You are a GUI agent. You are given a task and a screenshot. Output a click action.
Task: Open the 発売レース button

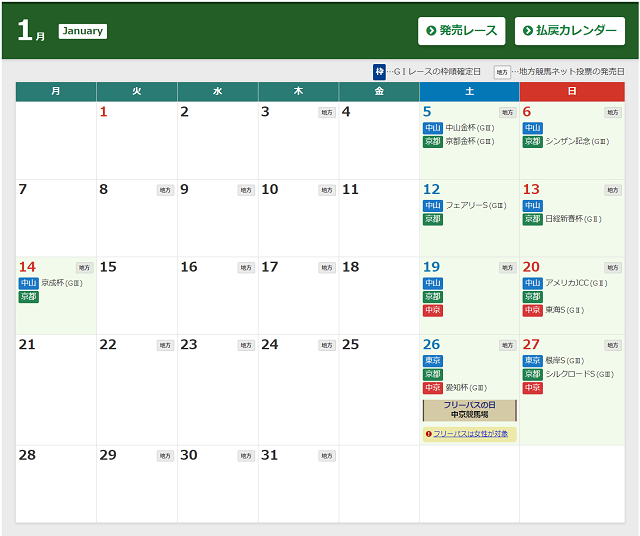461,31
